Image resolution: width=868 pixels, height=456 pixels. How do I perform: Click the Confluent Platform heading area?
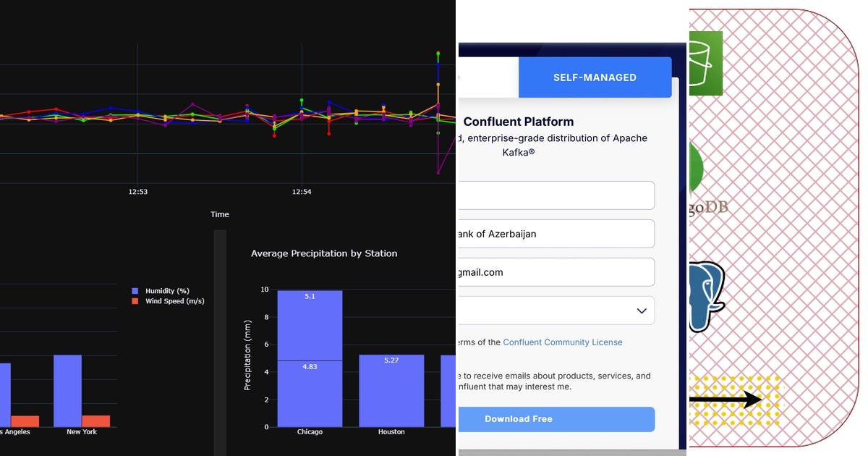click(x=519, y=122)
